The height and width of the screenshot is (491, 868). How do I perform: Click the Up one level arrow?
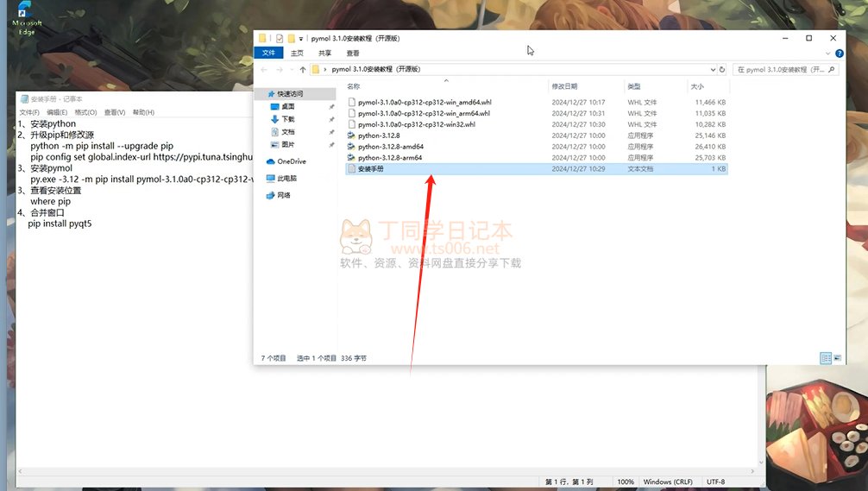(x=302, y=69)
